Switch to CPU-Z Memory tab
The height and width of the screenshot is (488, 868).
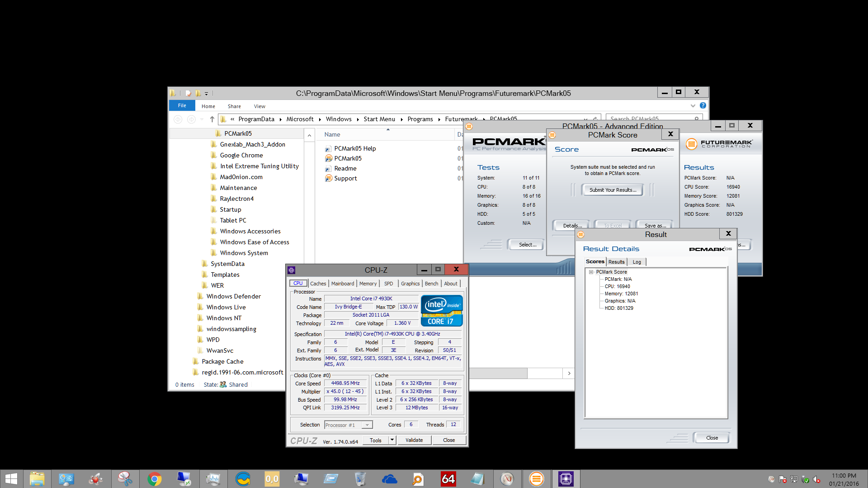pos(368,284)
